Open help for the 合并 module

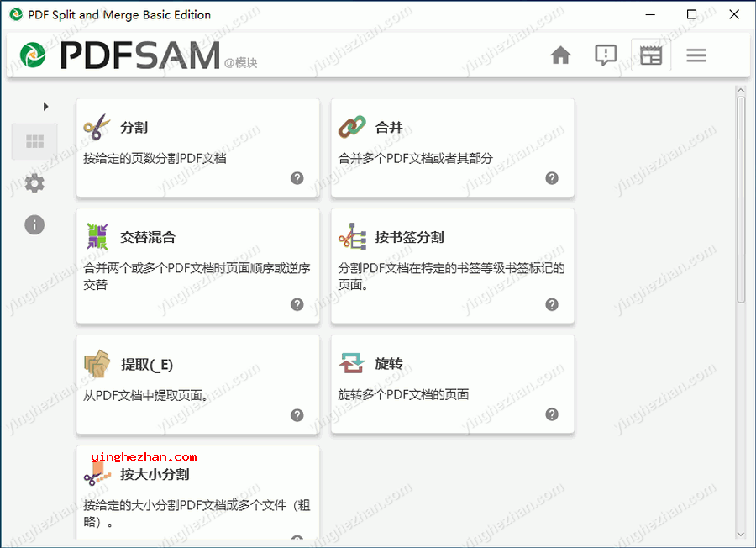coord(552,178)
